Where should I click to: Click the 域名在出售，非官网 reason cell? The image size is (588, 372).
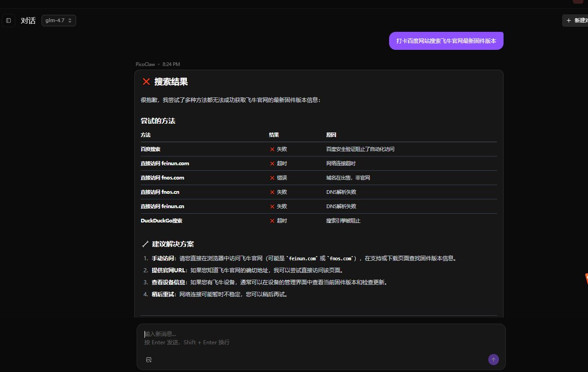click(x=348, y=178)
